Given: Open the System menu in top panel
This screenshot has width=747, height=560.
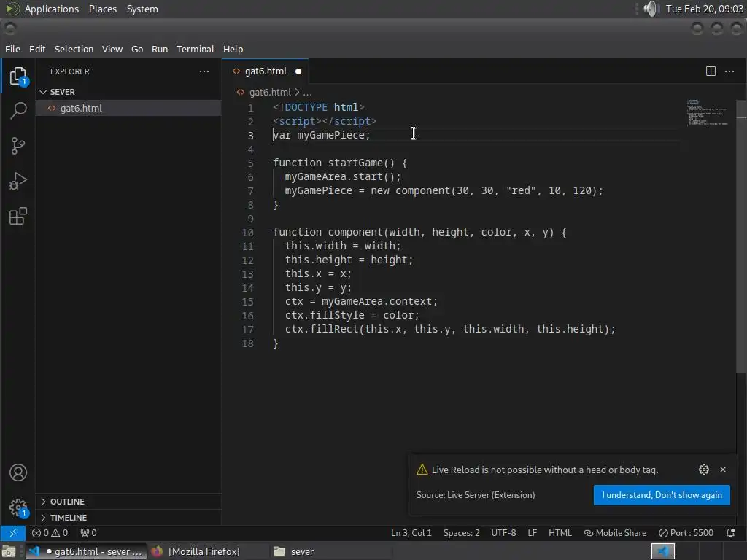Looking at the screenshot, I should coord(142,9).
